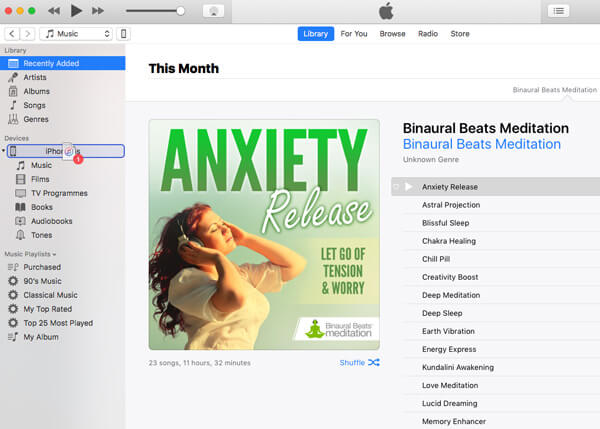Screen dimensions: 600x429
Task: Switch to the For You tab
Action: pyautogui.click(x=354, y=34)
